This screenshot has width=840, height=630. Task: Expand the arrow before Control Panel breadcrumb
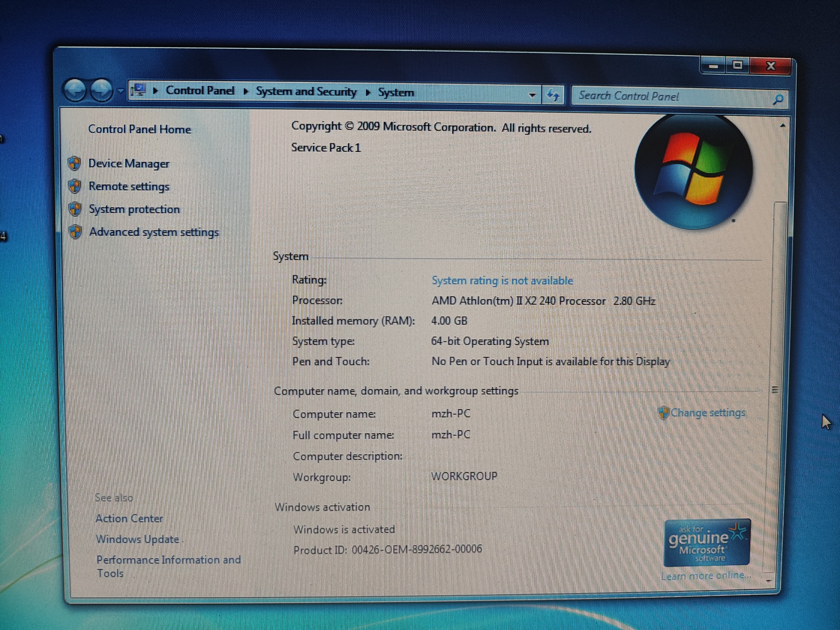tap(155, 91)
